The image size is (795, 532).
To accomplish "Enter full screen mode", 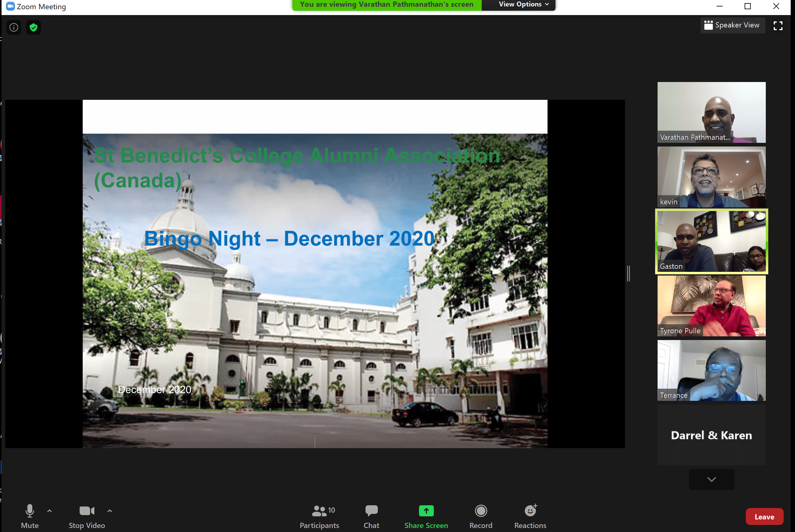I will pos(778,26).
